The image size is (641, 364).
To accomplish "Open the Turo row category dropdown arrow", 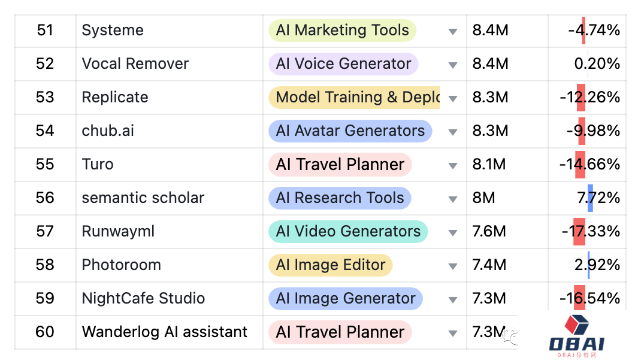I will coord(452,165).
